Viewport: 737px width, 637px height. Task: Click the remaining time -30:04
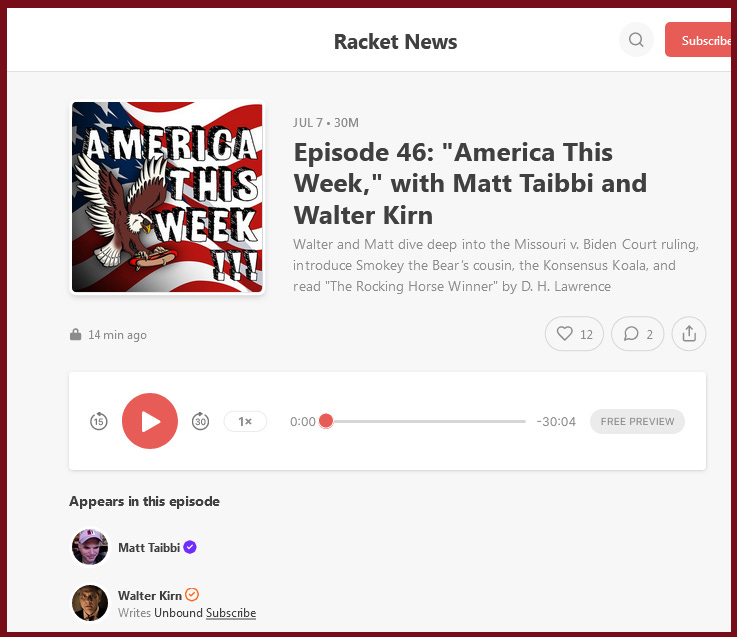pos(556,422)
